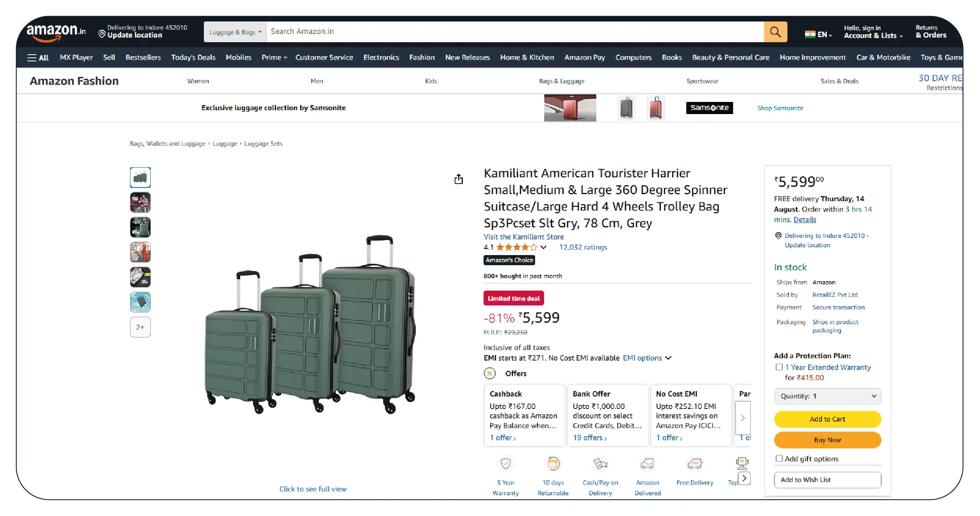Click the 3 Year Warranty shield icon
This screenshot has width=980, height=516.
pyautogui.click(x=505, y=464)
